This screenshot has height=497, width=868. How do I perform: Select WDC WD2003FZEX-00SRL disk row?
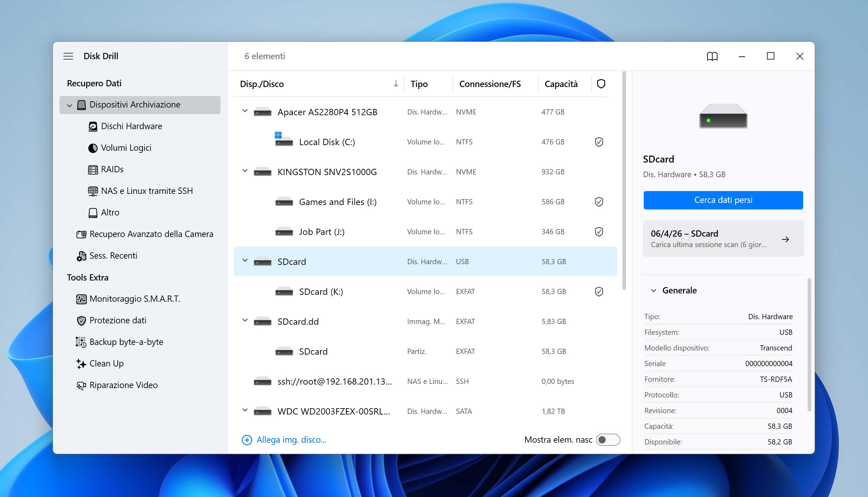pos(425,411)
